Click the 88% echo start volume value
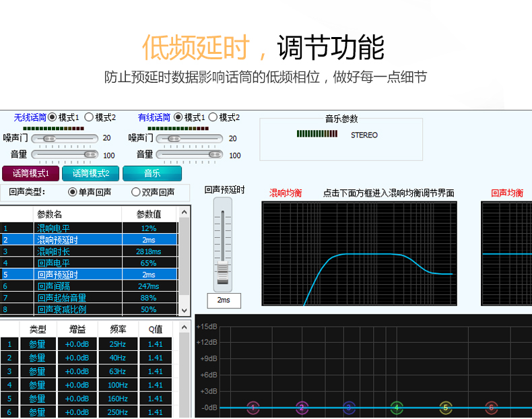This screenshot has height=419, width=532. (x=149, y=298)
